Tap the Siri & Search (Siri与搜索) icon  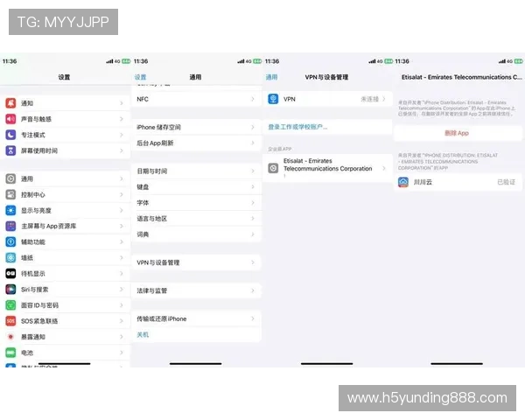point(10,290)
